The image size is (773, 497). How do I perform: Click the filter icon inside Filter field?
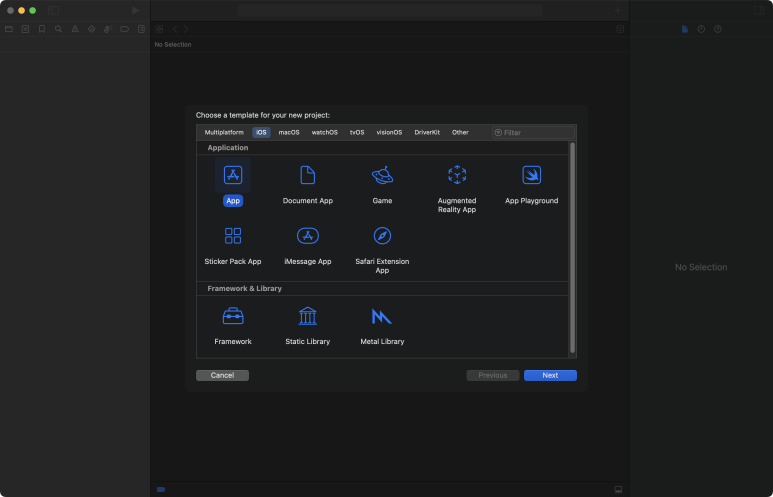coord(498,133)
